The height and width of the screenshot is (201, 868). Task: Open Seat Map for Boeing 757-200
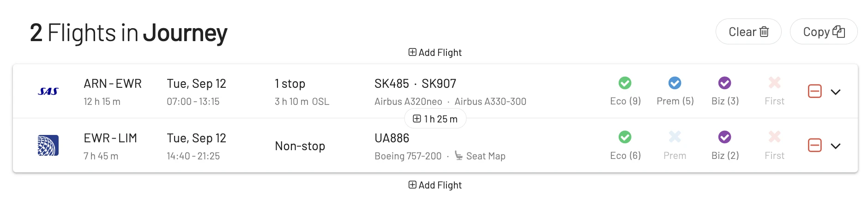(x=480, y=156)
